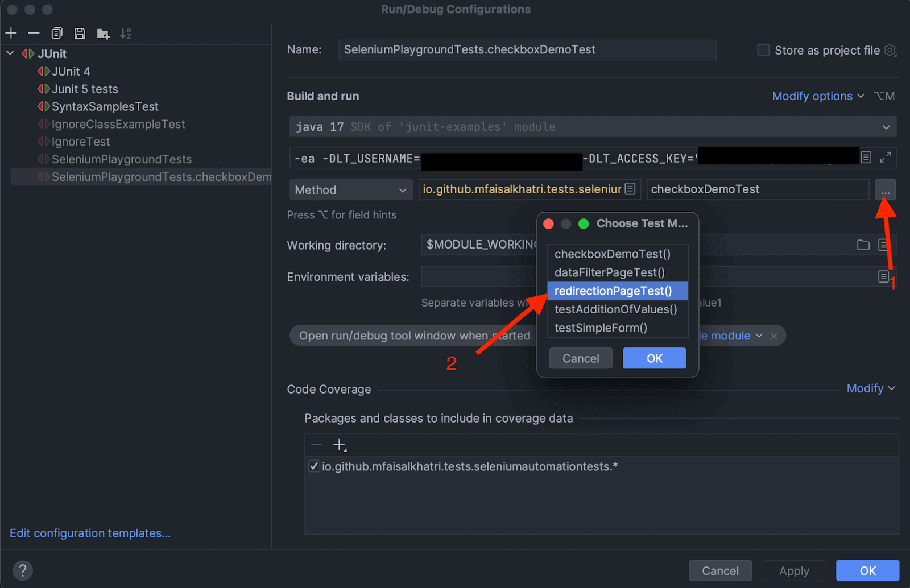Image resolution: width=910 pixels, height=588 pixels.
Task: Click the browse folder icon for Working directory
Action: [x=863, y=245]
